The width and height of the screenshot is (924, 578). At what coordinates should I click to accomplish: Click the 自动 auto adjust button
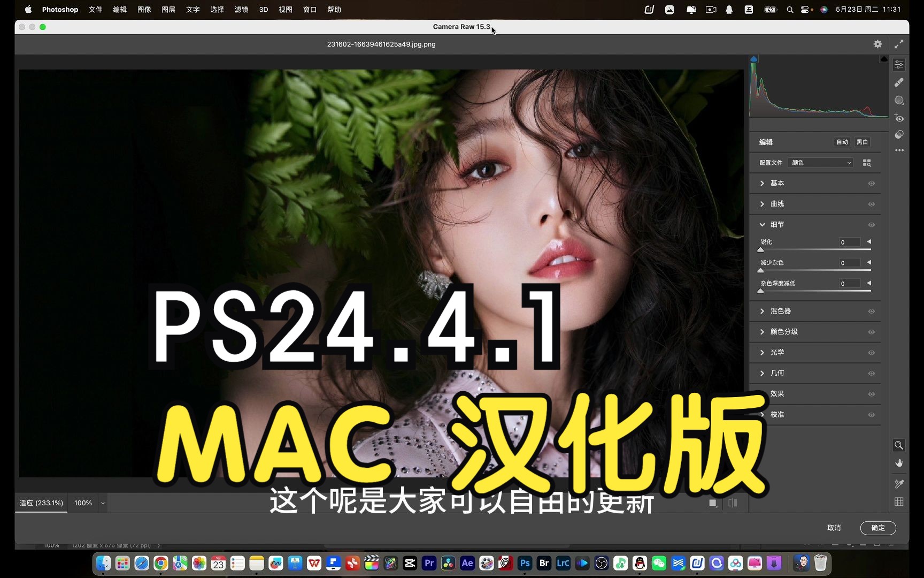tap(842, 142)
